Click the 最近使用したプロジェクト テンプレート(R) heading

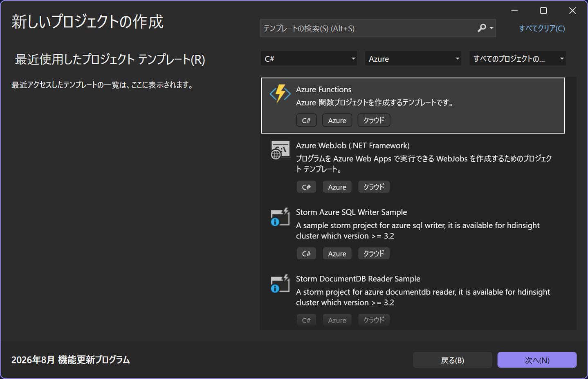click(110, 60)
